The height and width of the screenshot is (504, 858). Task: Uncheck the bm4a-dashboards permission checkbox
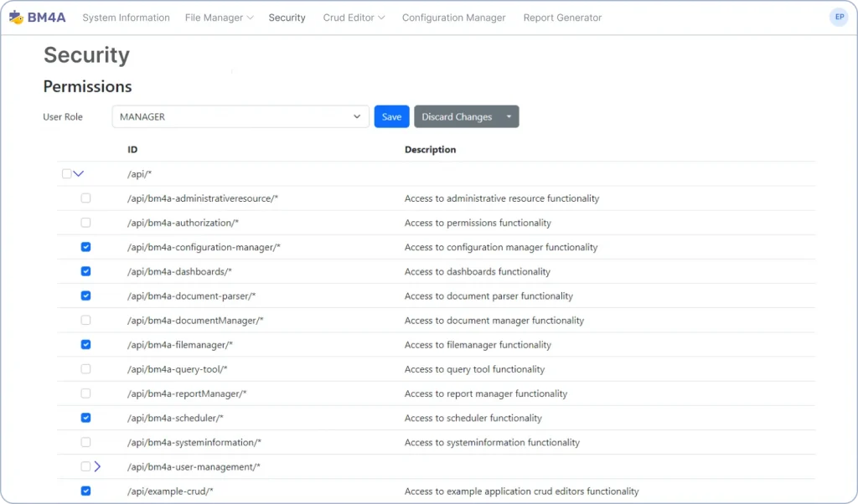pyautogui.click(x=86, y=271)
